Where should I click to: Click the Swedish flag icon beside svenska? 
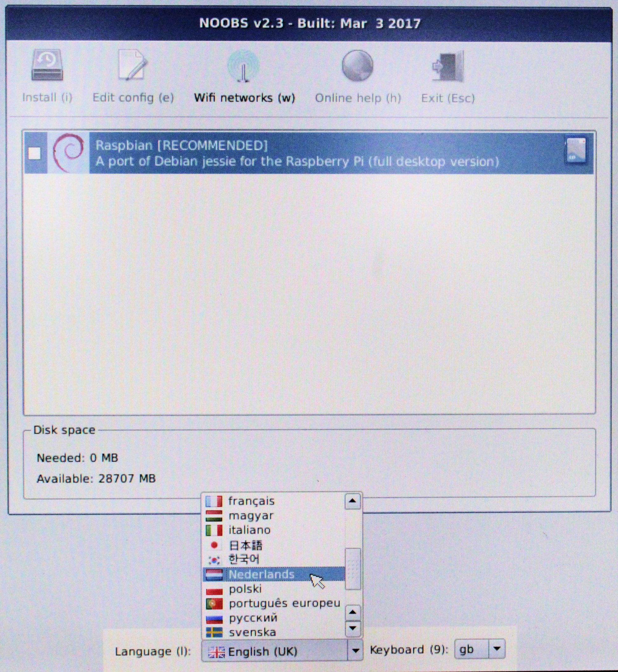214,632
